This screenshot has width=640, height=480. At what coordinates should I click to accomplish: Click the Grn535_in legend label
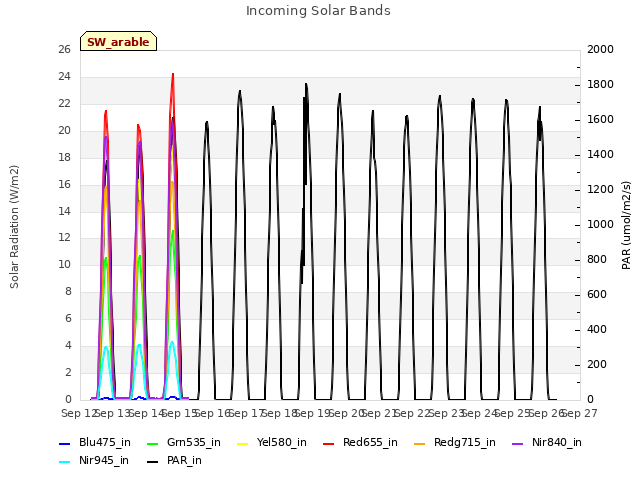[193, 442]
